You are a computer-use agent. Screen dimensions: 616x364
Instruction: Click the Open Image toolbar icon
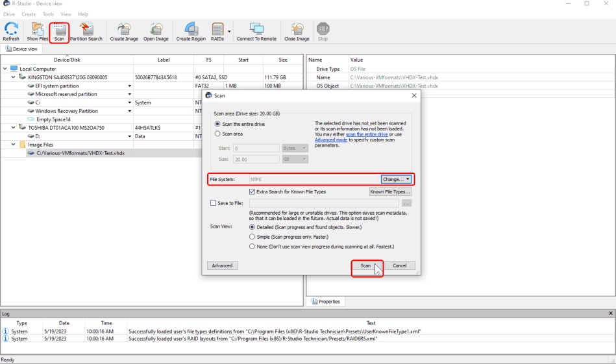click(x=156, y=29)
